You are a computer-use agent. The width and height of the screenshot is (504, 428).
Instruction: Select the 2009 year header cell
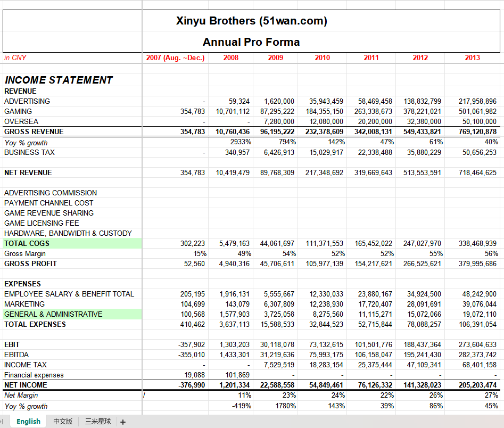tap(276, 58)
